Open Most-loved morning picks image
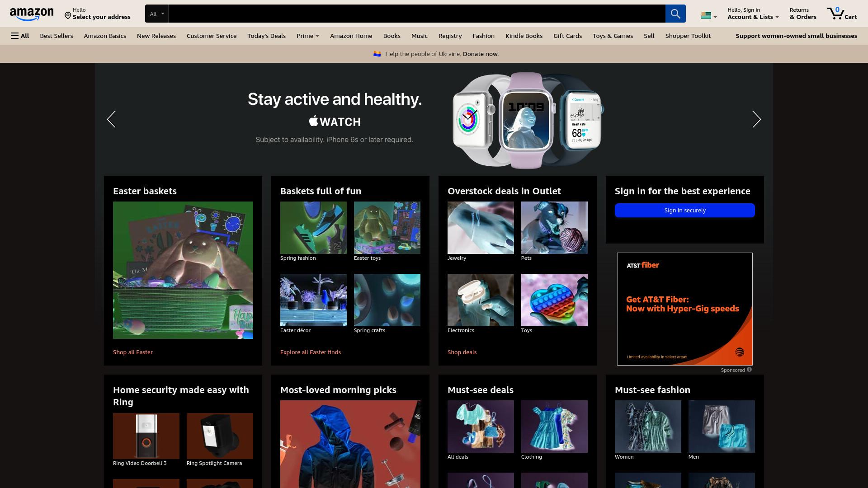Image resolution: width=868 pixels, height=488 pixels. pyautogui.click(x=350, y=444)
